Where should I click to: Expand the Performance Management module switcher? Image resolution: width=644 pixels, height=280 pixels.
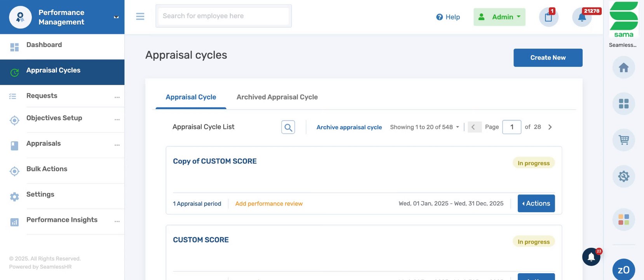[x=116, y=17]
